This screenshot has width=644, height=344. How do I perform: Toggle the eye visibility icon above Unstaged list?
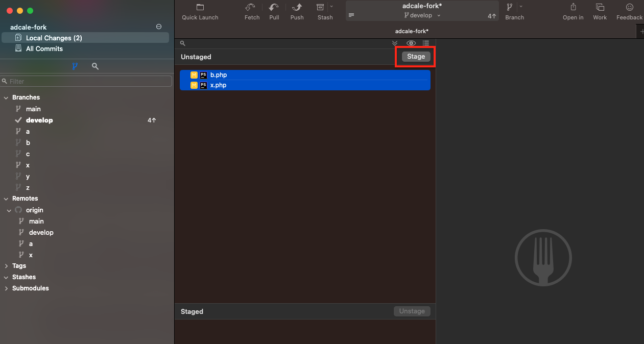tap(411, 43)
